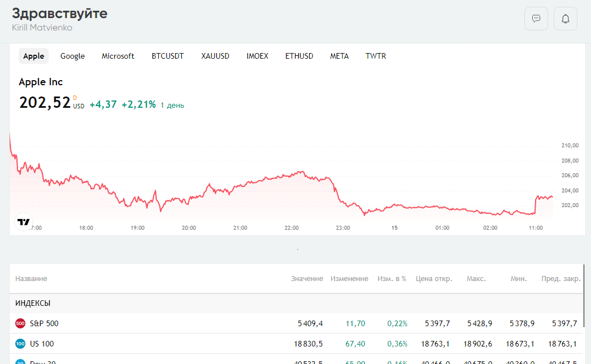Sort by the 'Изм. в %' column header
Viewport: 591px width, 364px height.
click(x=392, y=279)
